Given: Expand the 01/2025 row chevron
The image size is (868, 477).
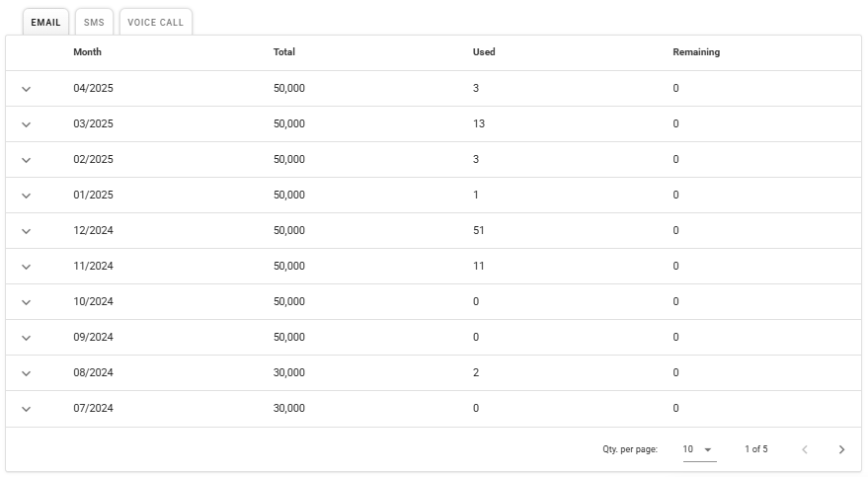Looking at the screenshot, I should 27,196.
